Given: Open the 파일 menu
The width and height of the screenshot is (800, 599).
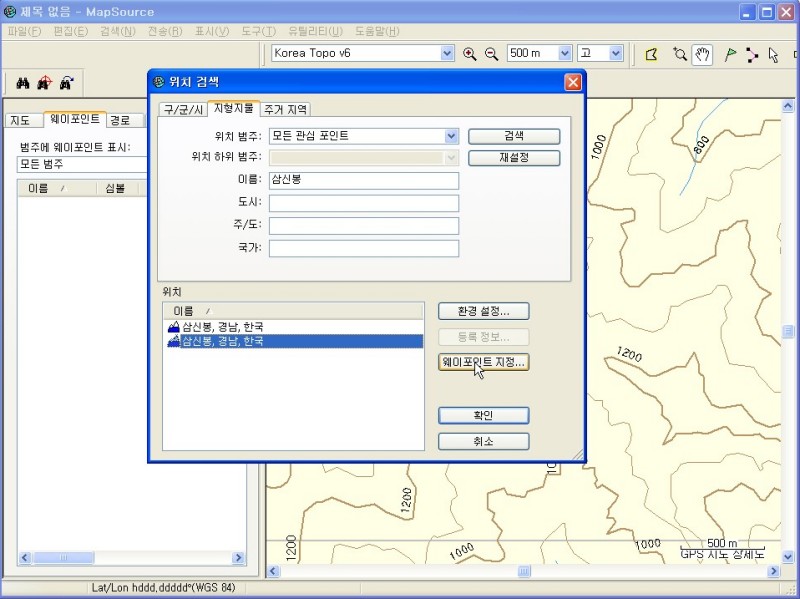Looking at the screenshot, I should tap(24, 31).
